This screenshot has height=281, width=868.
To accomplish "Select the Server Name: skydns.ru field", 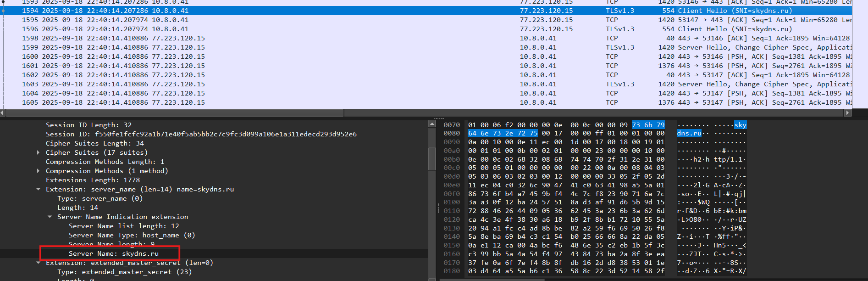I will coord(113,253).
